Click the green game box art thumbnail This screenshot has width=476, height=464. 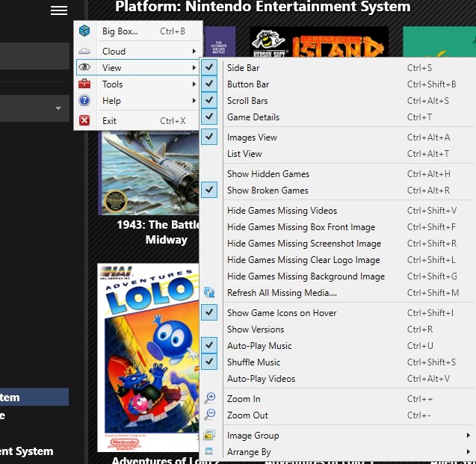(439, 42)
